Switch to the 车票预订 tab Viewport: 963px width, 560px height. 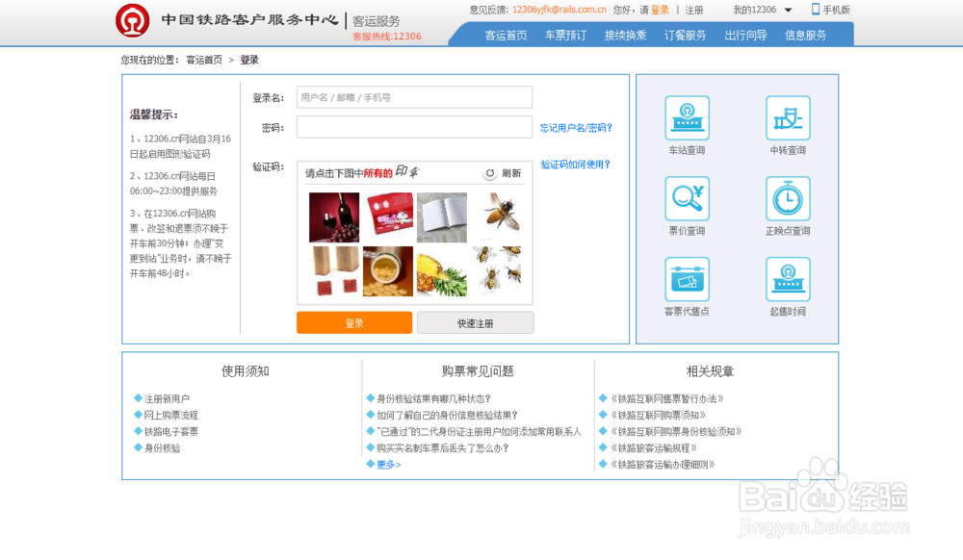click(x=564, y=33)
